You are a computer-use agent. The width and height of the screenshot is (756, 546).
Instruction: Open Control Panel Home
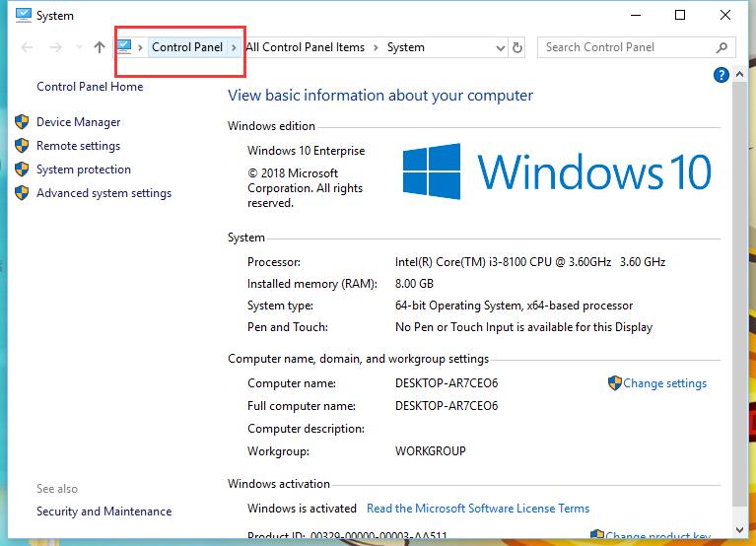[x=90, y=87]
